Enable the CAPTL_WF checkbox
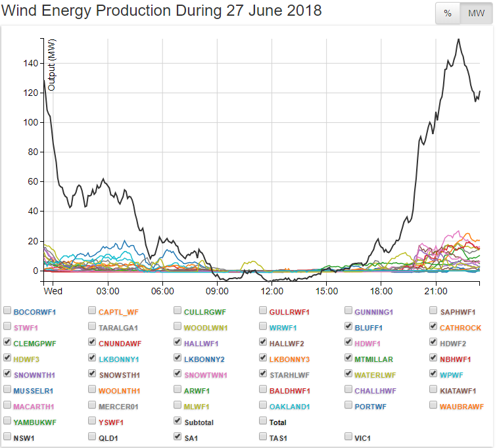The height and width of the screenshot is (448, 497). coord(92,311)
